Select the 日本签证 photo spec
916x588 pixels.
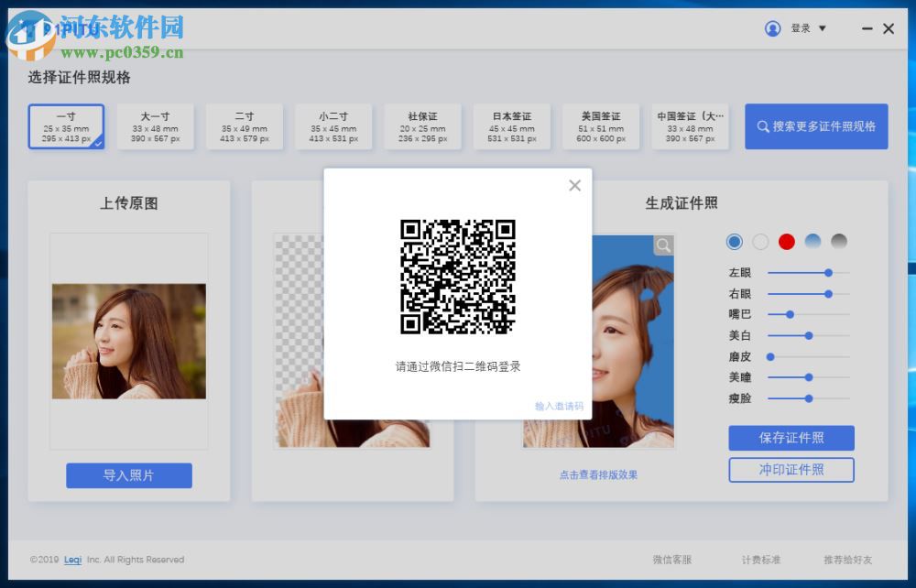(x=511, y=126)
